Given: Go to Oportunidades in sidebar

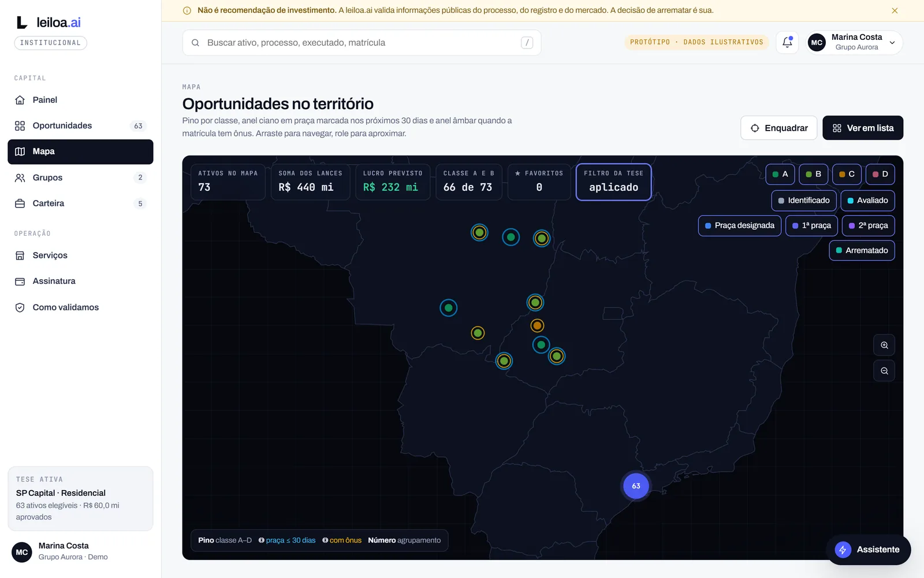Looking at the screenshot, I should point(80,125).
